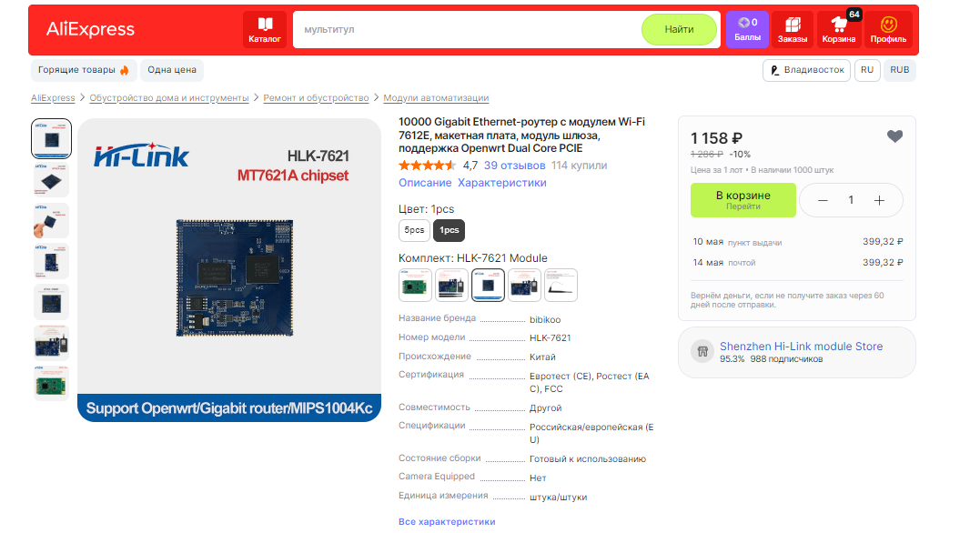This screenshot has width=980, height=533.
Task: Click the search field with мультитул
Action: click(468, 29)
